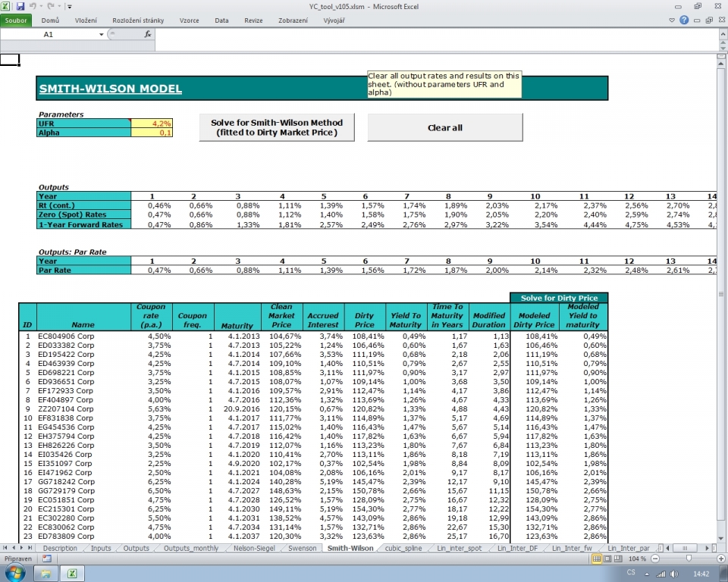This screenshot has height=582, width=728.
Task: Click the Undo arrow icon
Action: click(33, 6)
